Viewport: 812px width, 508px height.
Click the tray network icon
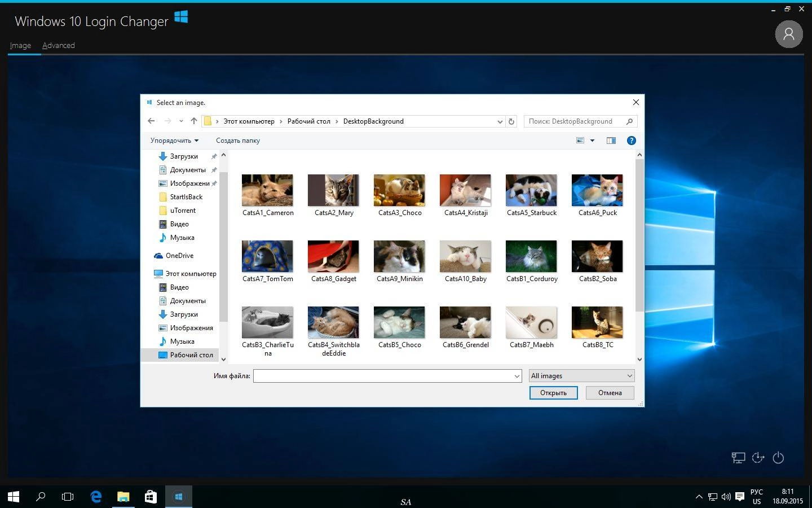click(713, 497)
